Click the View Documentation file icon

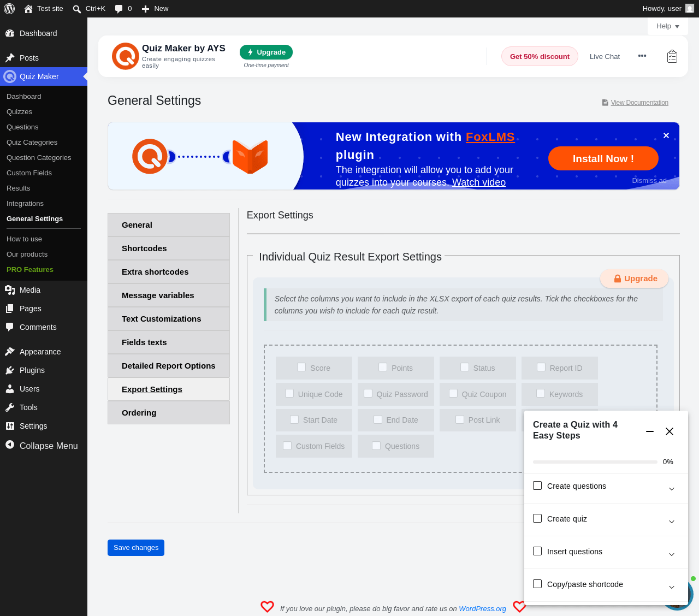pyautogui.click(x=605, y=103)
